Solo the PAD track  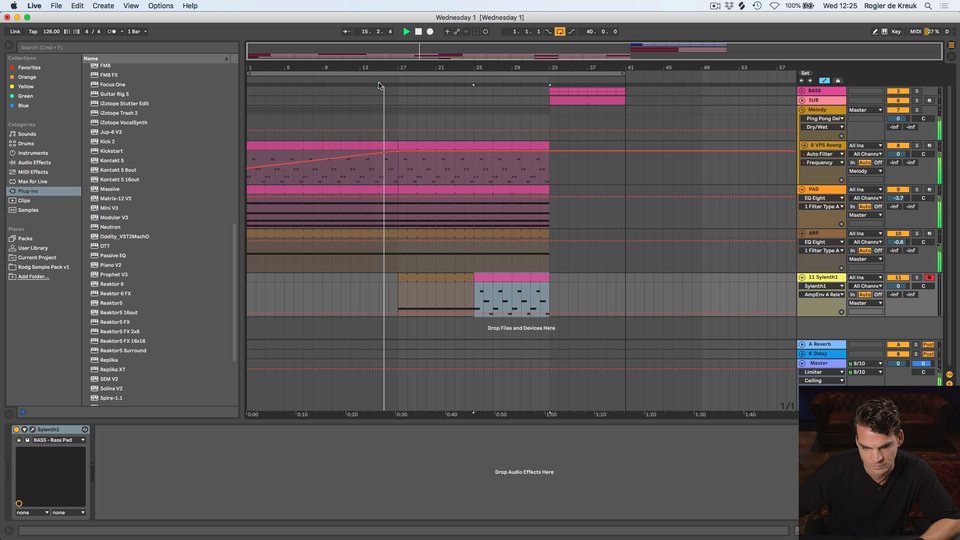(x=917, y=189)
